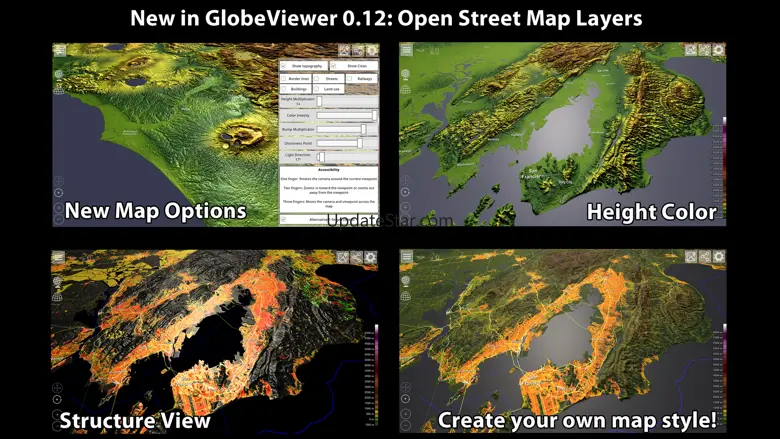
Task: Click the Glossiness Point slider track
Action: 346,143
